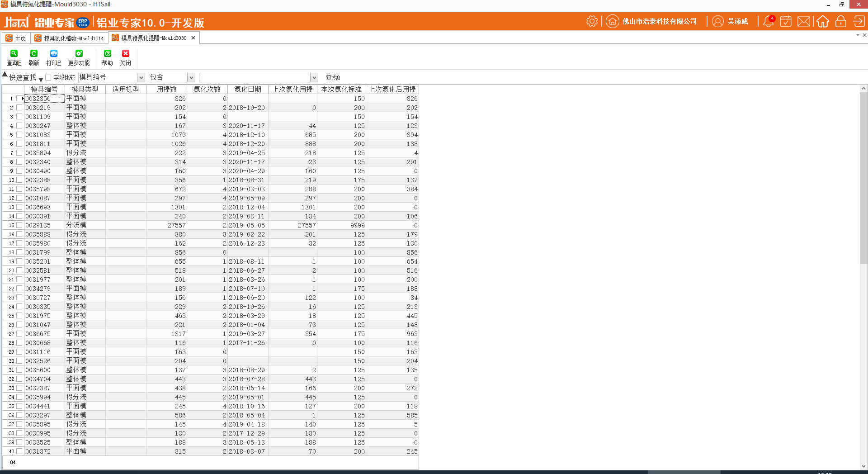Viewport: 868px width, 474px height.
Task: Open help with the 帮助 icon
Action: tap(107, 54)
